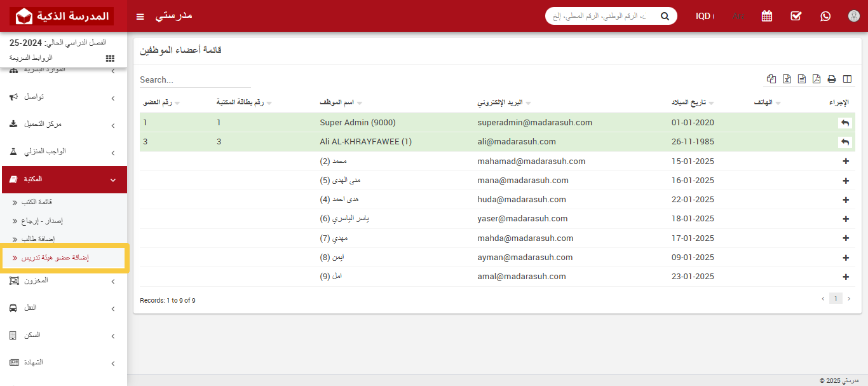This screenshot has height=386, width=868.
Task: Export the staff list to Excel
Action: 787,79
